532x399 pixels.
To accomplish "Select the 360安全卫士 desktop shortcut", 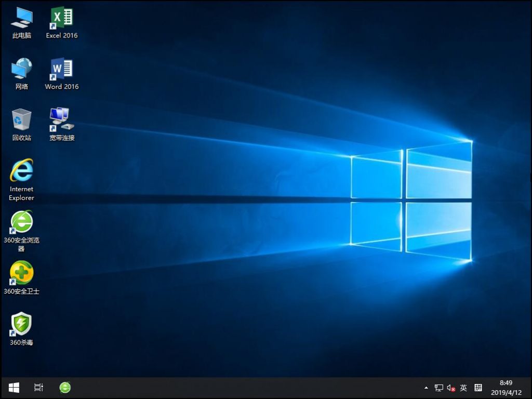I will (21, 278).
